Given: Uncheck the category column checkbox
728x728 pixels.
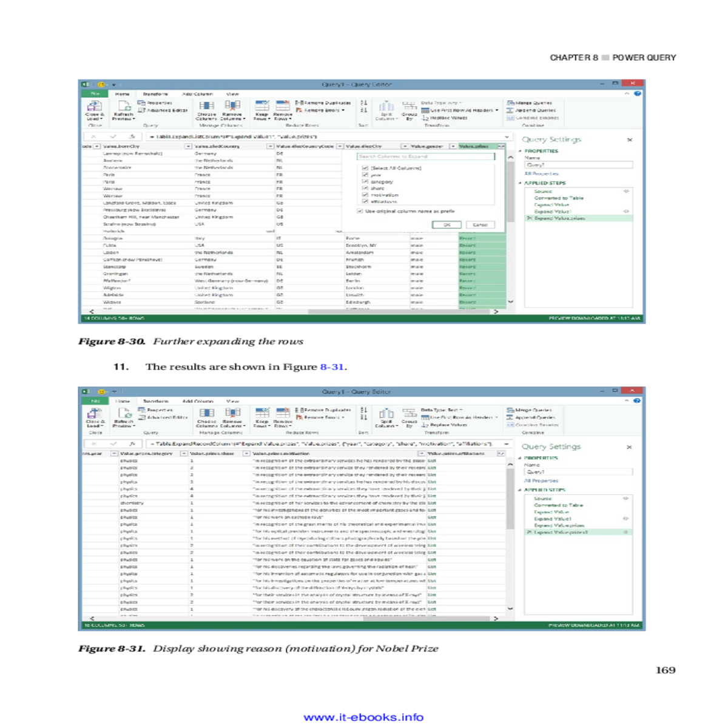Looking at the screenshot, I should [365, 181].
